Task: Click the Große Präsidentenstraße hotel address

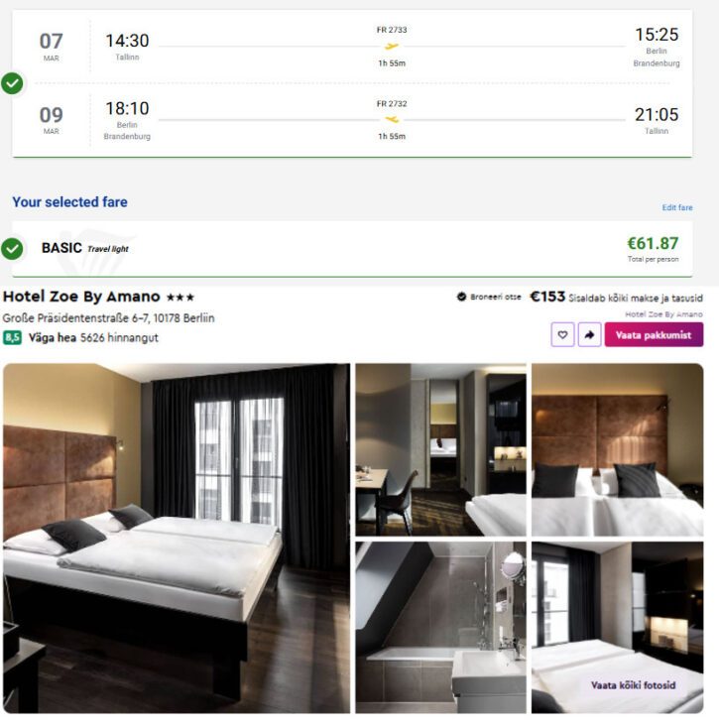Action: pos(108,318)
